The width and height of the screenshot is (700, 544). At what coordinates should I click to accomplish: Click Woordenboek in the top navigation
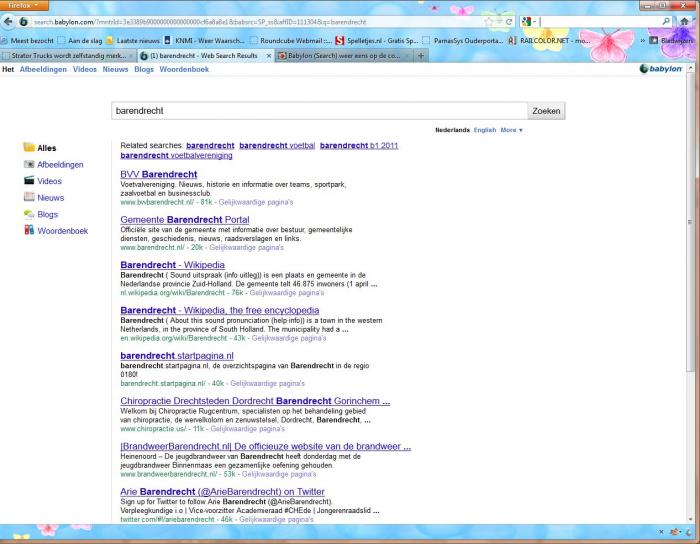[184, 69]
